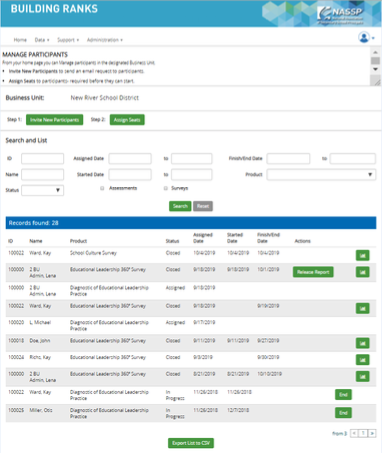Click Started Date end field
The width and height of the screenshot is (382, 453).
(192, 174)
